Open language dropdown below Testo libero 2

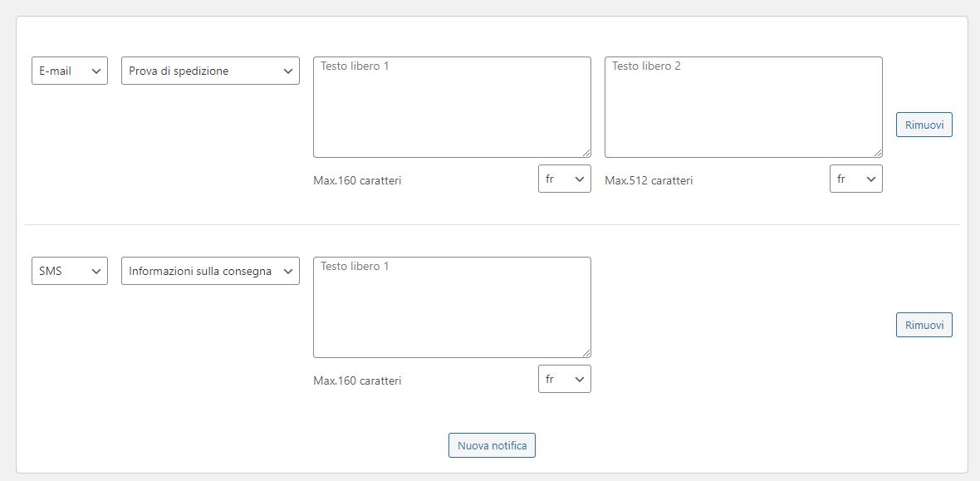point(855,179)
